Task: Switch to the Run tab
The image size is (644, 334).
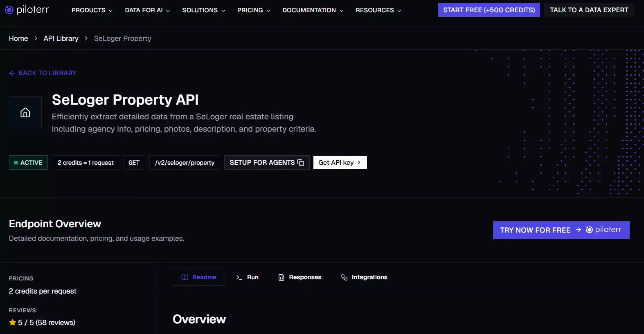Action: [x=247, y=277]
